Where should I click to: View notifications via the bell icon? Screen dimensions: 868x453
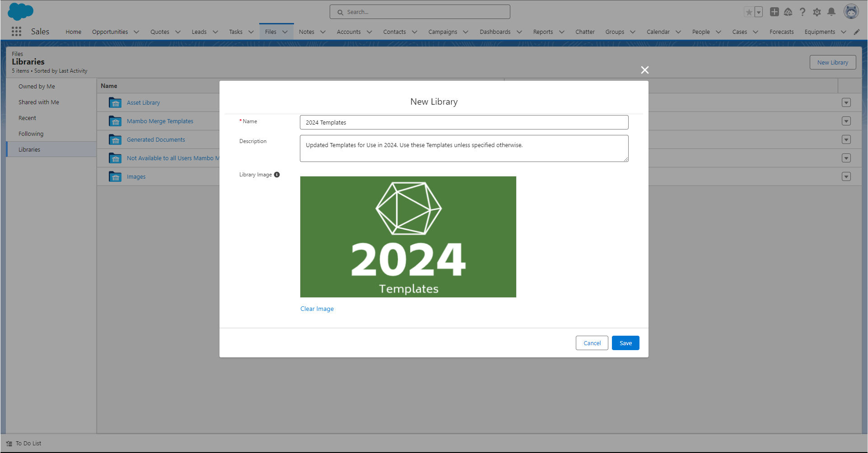click(x=831, y=12)
